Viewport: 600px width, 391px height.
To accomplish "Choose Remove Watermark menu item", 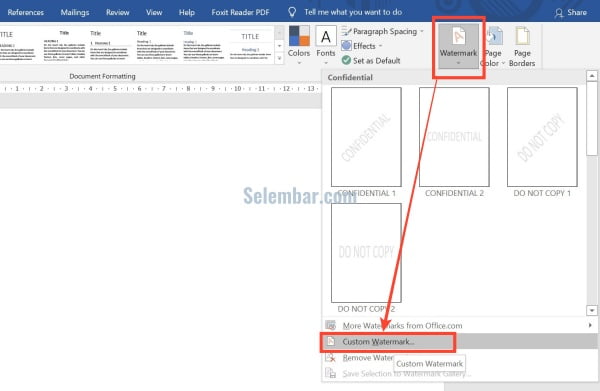I will click(360, 358).
